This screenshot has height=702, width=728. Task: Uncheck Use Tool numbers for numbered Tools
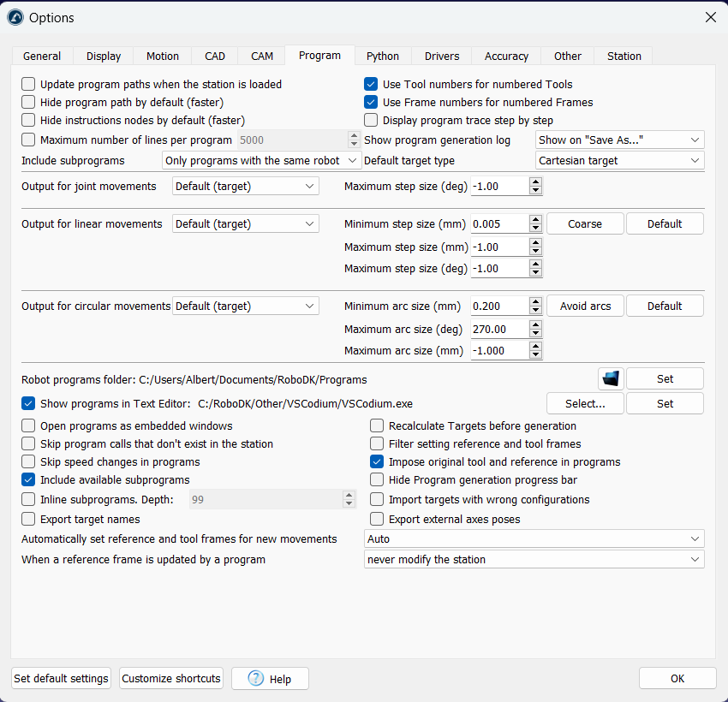pos(371,84)
